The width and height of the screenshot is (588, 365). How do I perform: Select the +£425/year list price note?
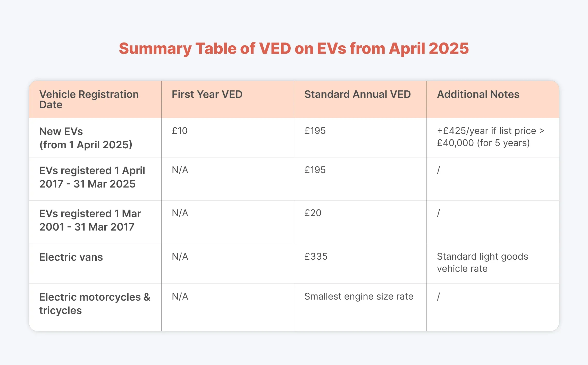click(x=491, y=137)
